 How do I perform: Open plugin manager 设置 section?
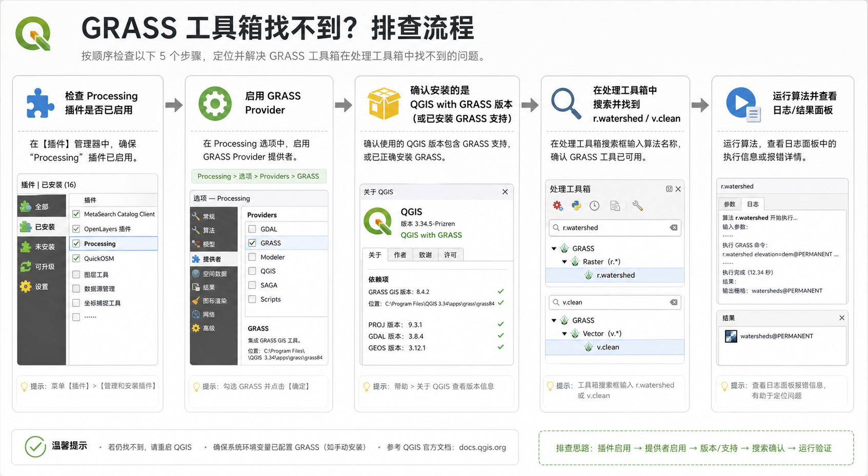pyautogui.click(x=41, y=286)
